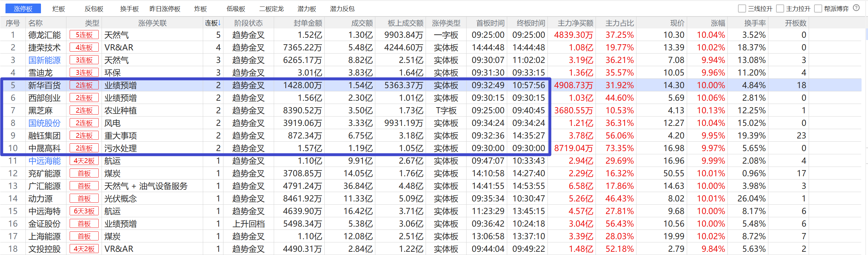Click the 金证股份 stock name
The image size is (868, 255).
(x=44, y=224)
